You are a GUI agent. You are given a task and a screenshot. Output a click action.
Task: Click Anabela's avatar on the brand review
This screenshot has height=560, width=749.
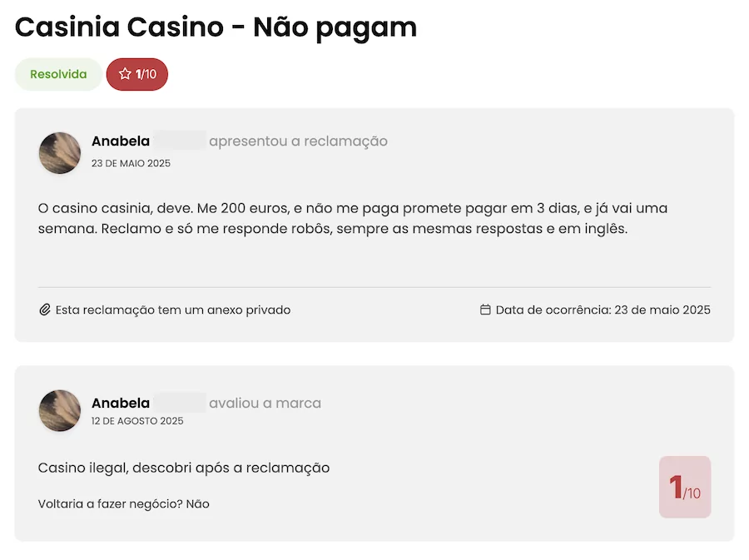coord(59,411)
